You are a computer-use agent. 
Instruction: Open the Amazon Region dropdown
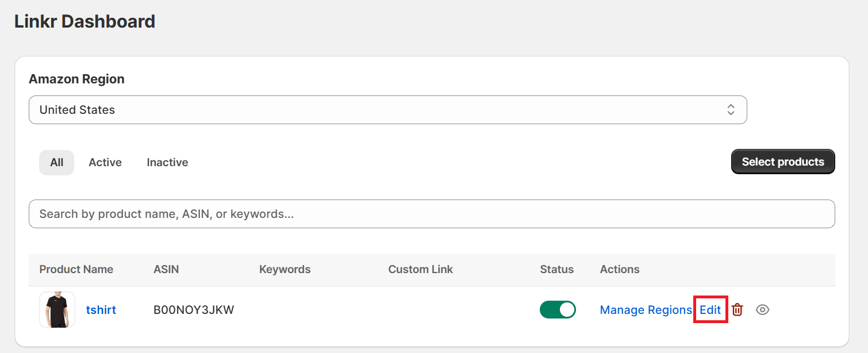point(387,110)
